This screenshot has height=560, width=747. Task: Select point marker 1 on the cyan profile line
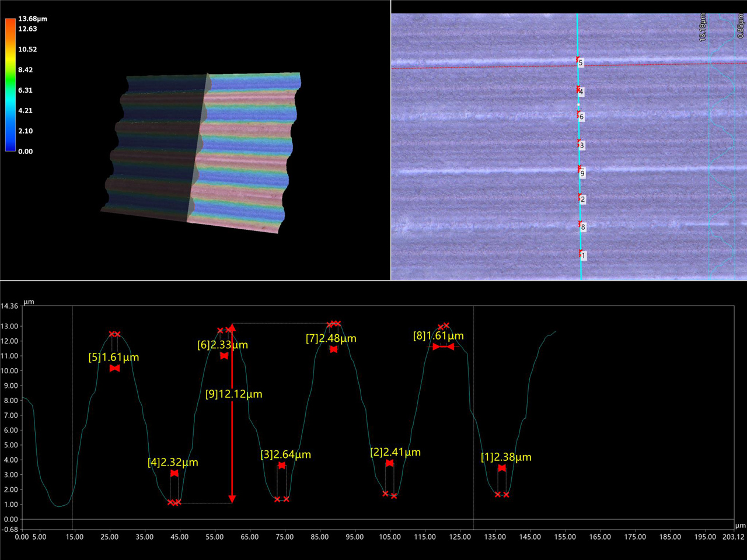pyautogui.click(x=582, y=254)
